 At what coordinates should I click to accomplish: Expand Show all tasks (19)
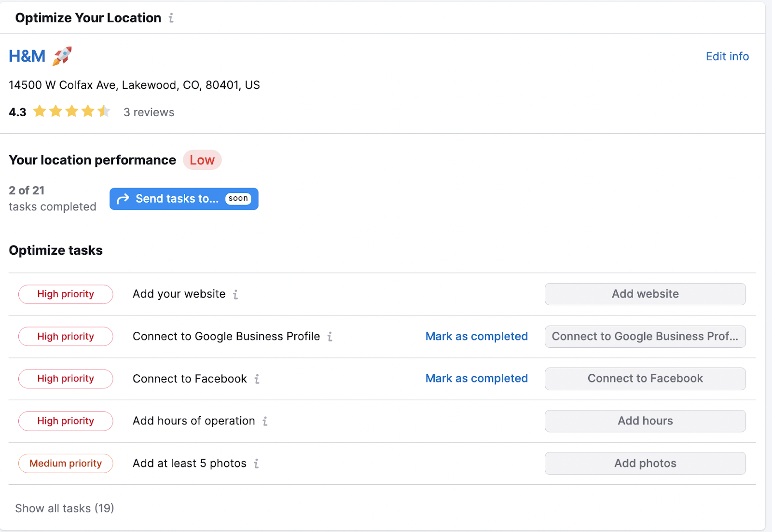pos(64,508)
